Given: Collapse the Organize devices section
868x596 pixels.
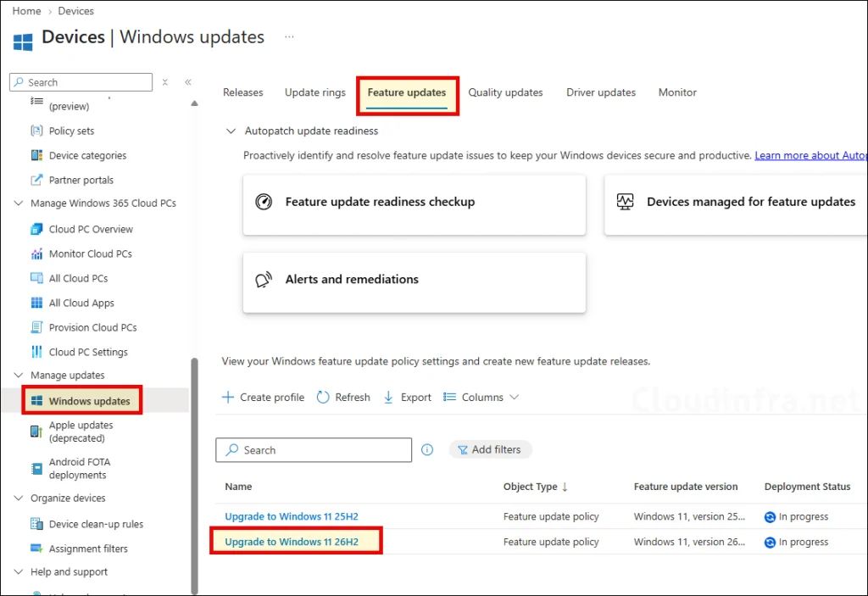Looking at the screenshot, I should [x=19, y=498].
